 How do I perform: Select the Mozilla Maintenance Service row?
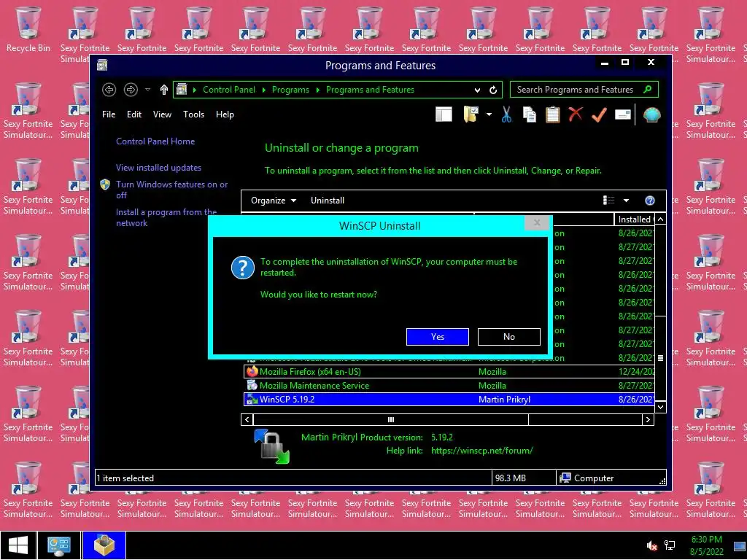coord(449,385)
